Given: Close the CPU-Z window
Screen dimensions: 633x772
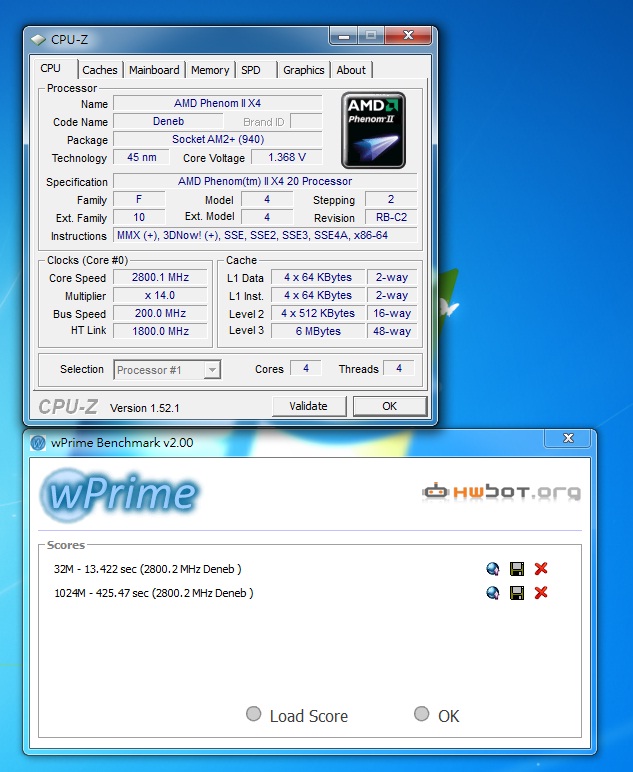Looking at the screenshot, I should click(409, 36).
